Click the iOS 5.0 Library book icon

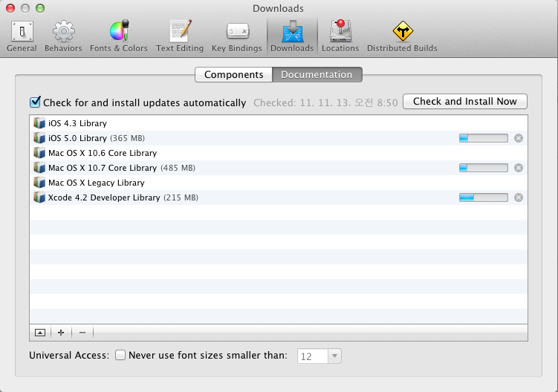[x=39, y=138]
